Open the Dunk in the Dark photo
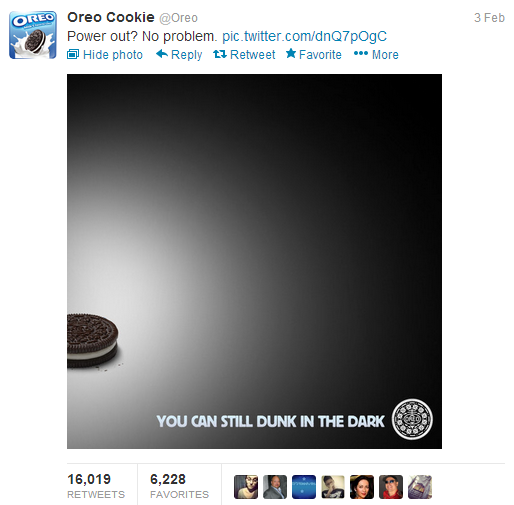This screenshot has height=505, width=514. pyautogui.click(x=254, y=261)
